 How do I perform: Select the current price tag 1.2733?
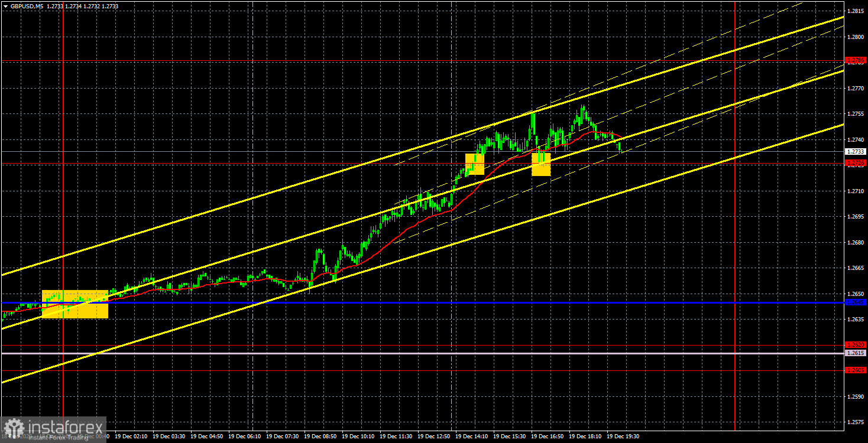pos(856,152)
